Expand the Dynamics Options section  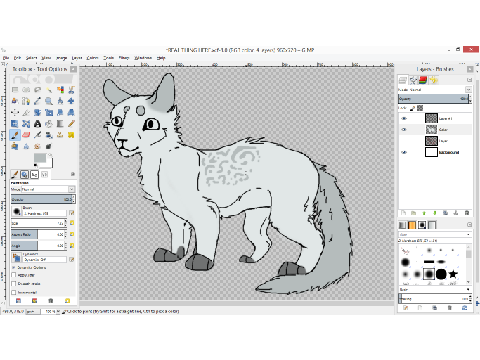[14, 268]
